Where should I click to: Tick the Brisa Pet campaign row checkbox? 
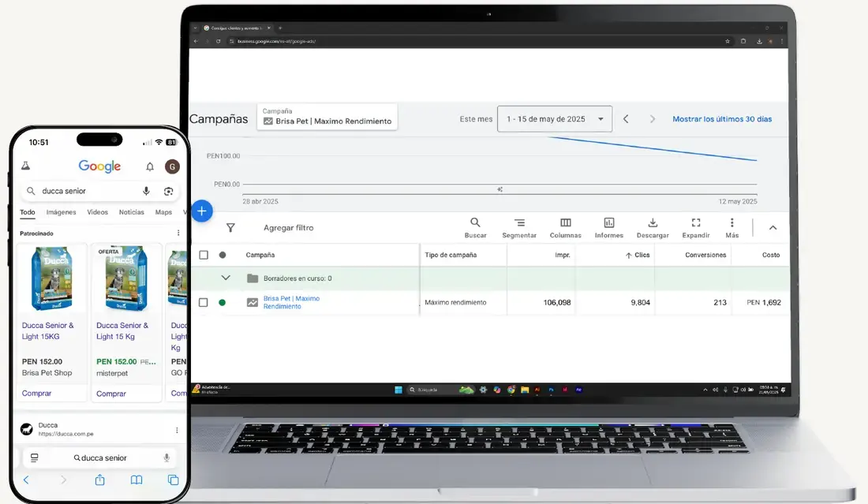203,303
